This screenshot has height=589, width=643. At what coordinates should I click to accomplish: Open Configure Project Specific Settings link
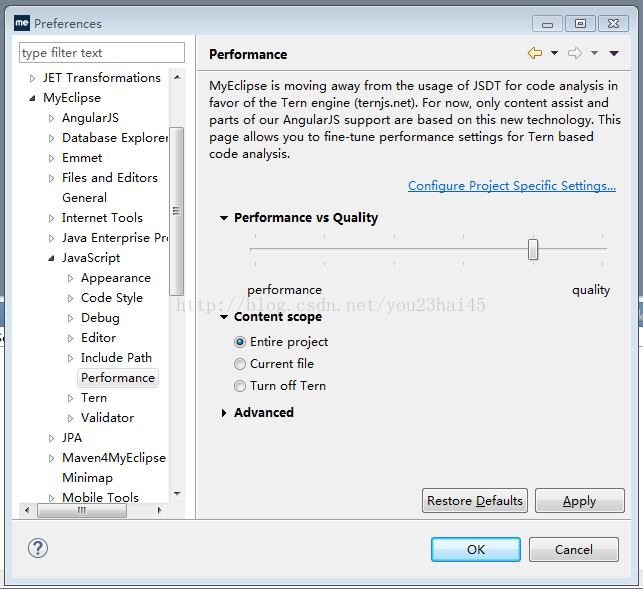click(x=512, y=186)
